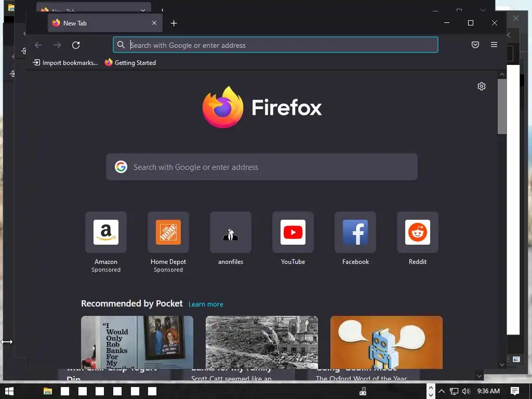Go back using the back arrow in Firefox
Screen dimensions: 532x399
click(x=38, y=45)
